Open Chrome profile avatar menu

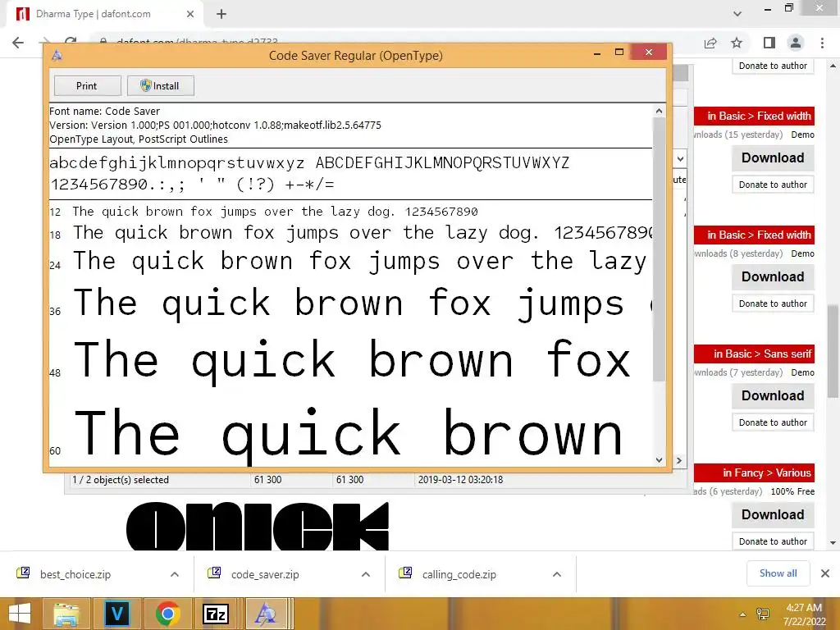tap(796, 43)
